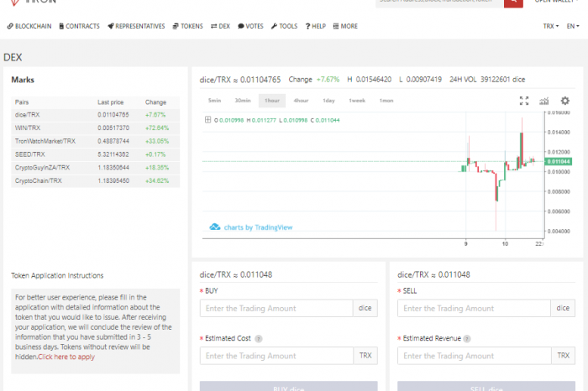The image size is (588, 391).
Task: Select the CryptoChain/TRX pair row
Action: point(95,180)
